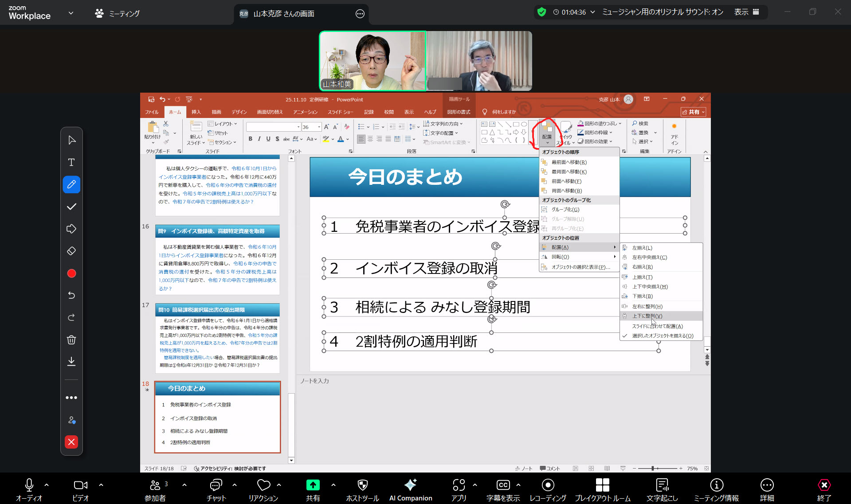Save annotations with the download icon

pyautogui.click(x=71, y=362)
